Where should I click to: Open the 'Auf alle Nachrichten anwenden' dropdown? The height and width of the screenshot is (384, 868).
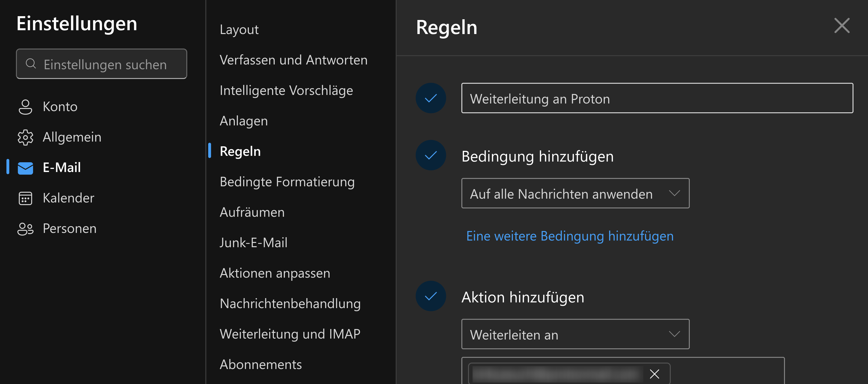coord(575,193)
